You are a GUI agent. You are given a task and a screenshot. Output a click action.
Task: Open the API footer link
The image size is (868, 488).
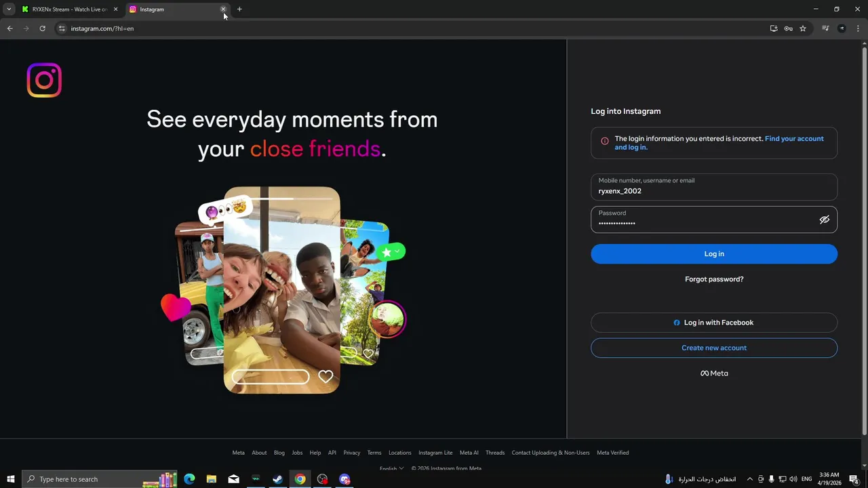332,453
